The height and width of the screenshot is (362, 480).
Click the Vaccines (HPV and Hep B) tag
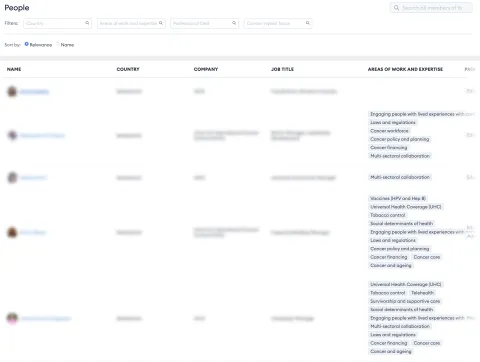click(x=398, y=198)
